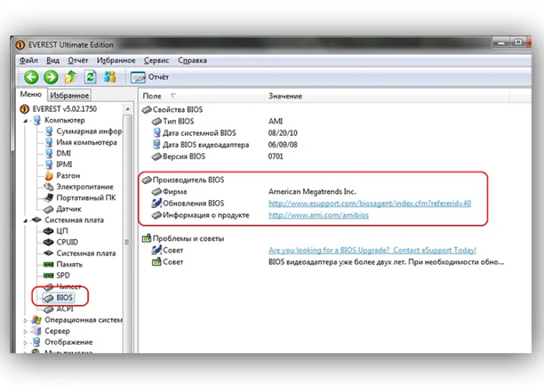Collapse the Компьютер tree node
The width and height of the screenshot is (544, 392).
coord(25,121)
